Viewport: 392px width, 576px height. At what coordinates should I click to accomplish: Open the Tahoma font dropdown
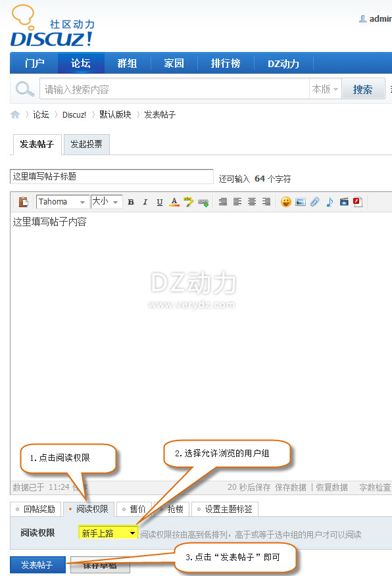(x=62, y=202)
